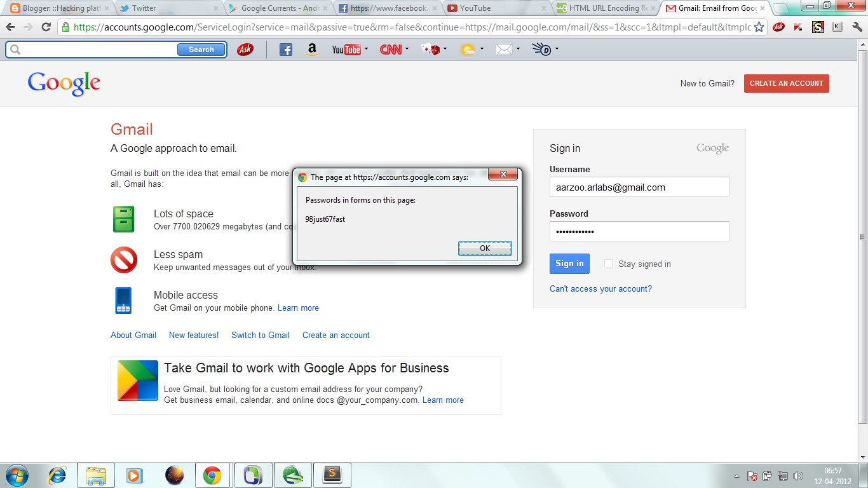Viewport: 868px width, 488px height.
Task: Open the Create an account link
Action: coord(336,335)
